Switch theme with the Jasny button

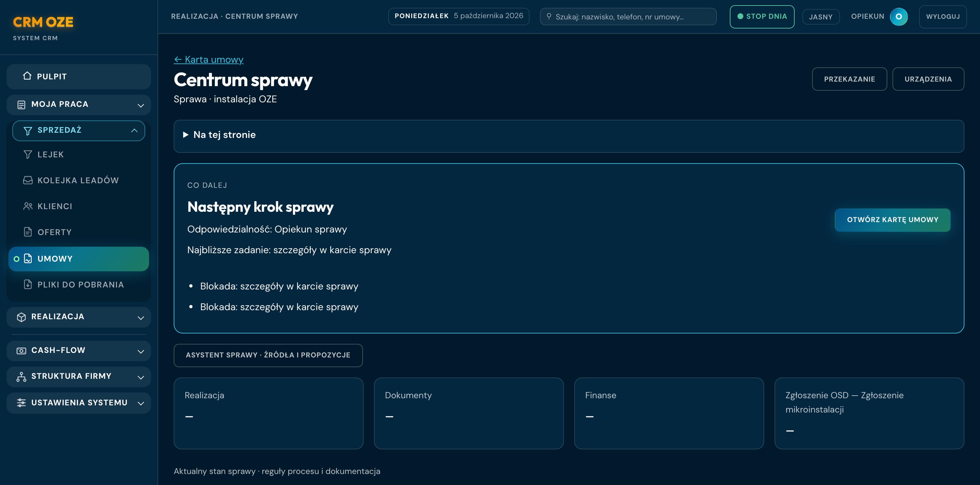tap(821, 17)
